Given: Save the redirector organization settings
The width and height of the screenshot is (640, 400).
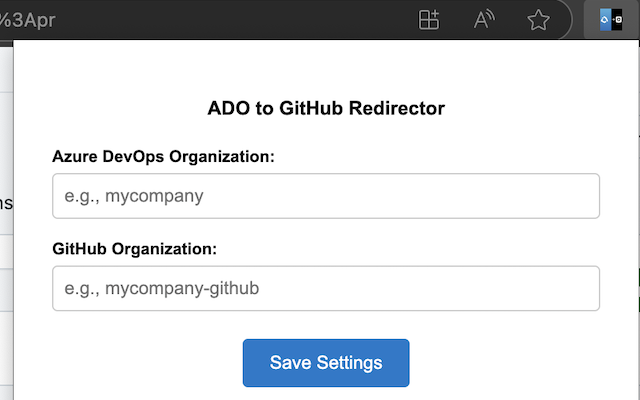Looking at the screenshot, I should [326, 362].
